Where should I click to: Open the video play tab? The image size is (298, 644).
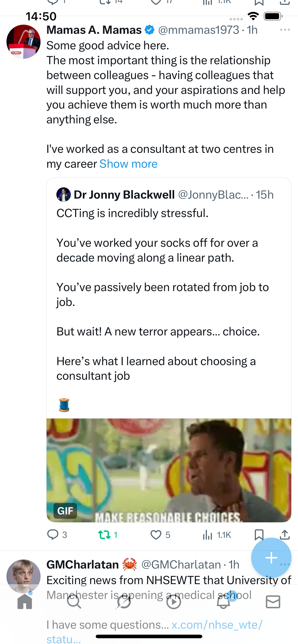point(173,602)
